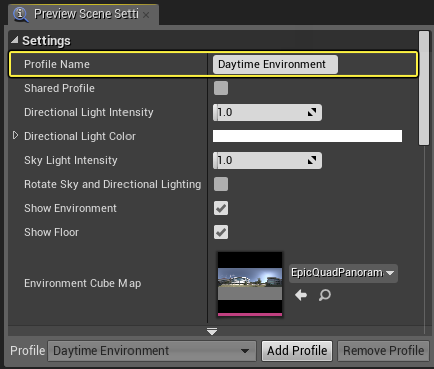
Task: Click the Sky Light Intensity label
Action: [x=71, y=160]
